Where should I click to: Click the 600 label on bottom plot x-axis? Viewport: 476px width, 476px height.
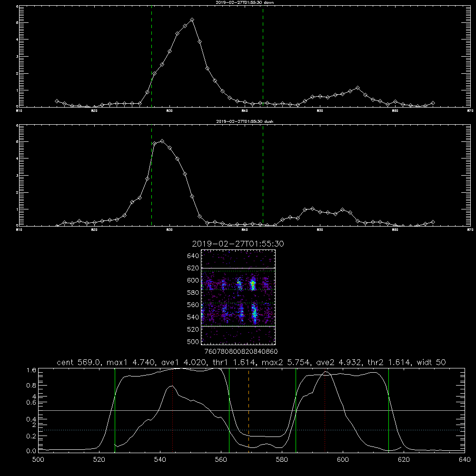point(343,460)
